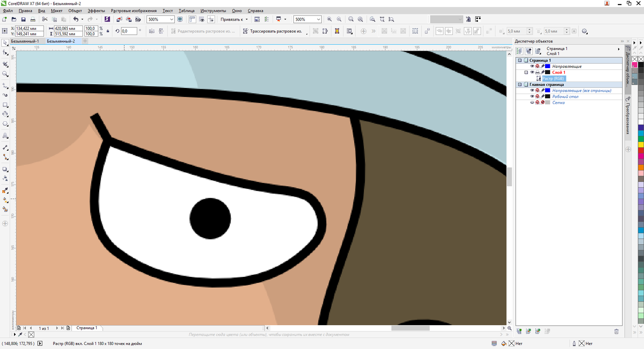The height and width of the screenshot is (349, 644).
Task: Click the Undo arrow icon
Action: click(x=76, y=19)
